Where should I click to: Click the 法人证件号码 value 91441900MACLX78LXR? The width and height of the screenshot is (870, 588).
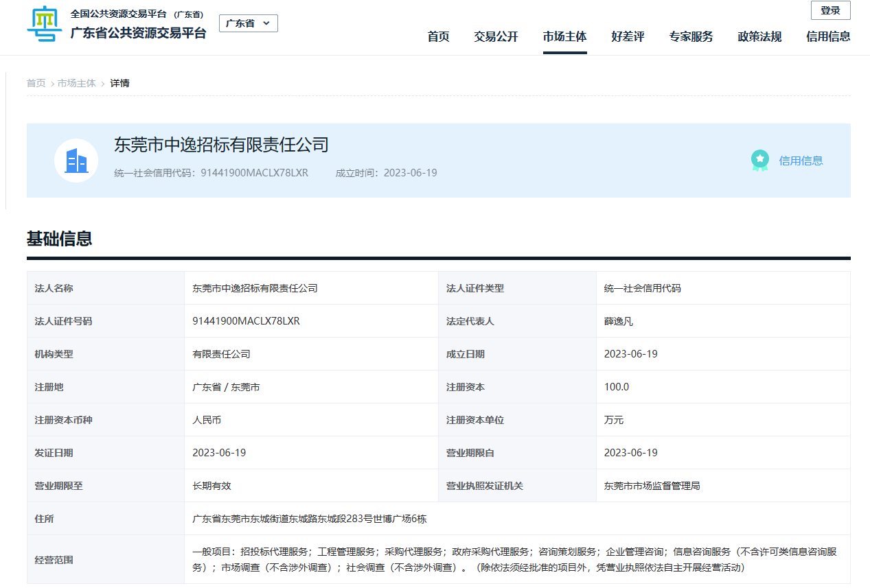(246, 321)
